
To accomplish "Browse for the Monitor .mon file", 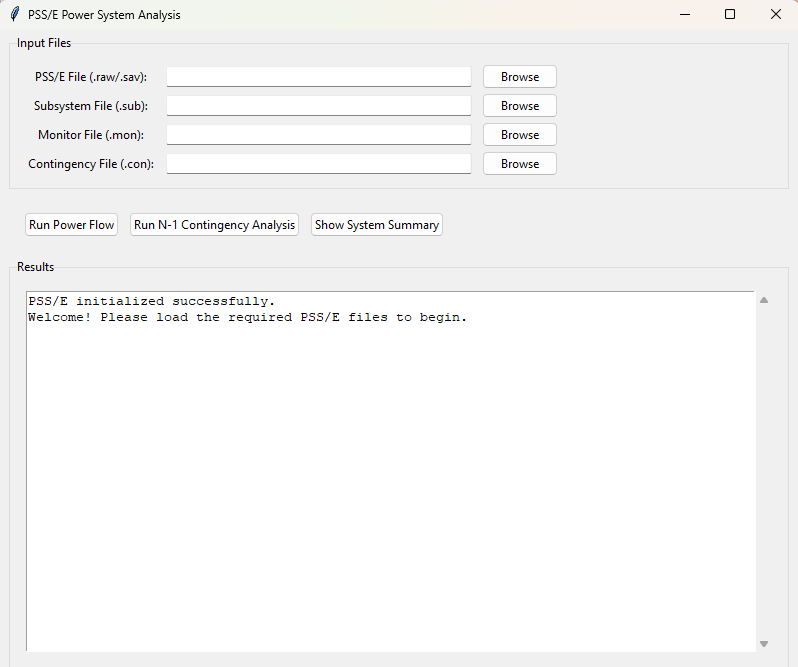I will pos(519,135).
